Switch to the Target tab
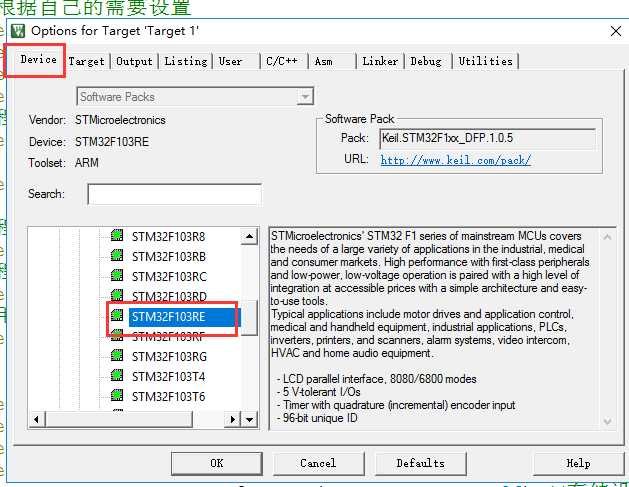629x487 pixels. (x=86, y=61)
